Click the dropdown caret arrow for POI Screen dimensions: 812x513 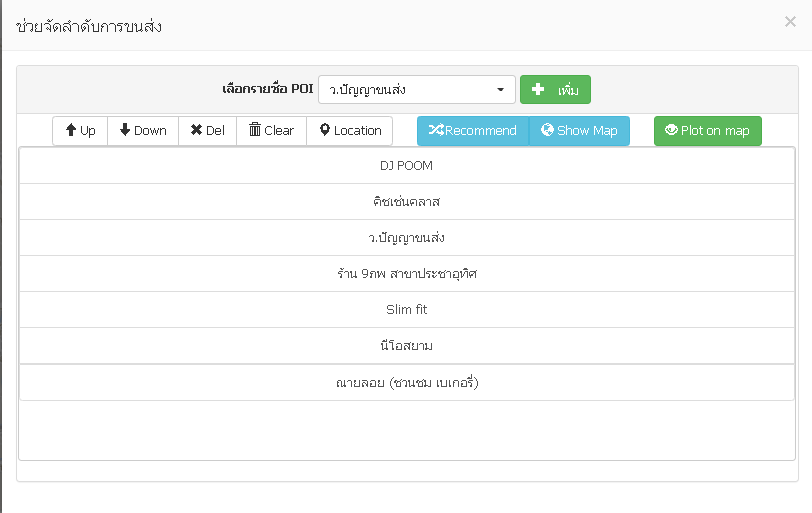(500, 90)
